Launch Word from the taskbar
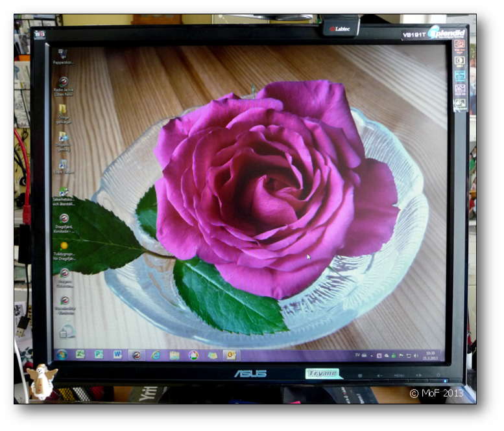Viewport: 504px width, 431px height. tap(117, 355)
